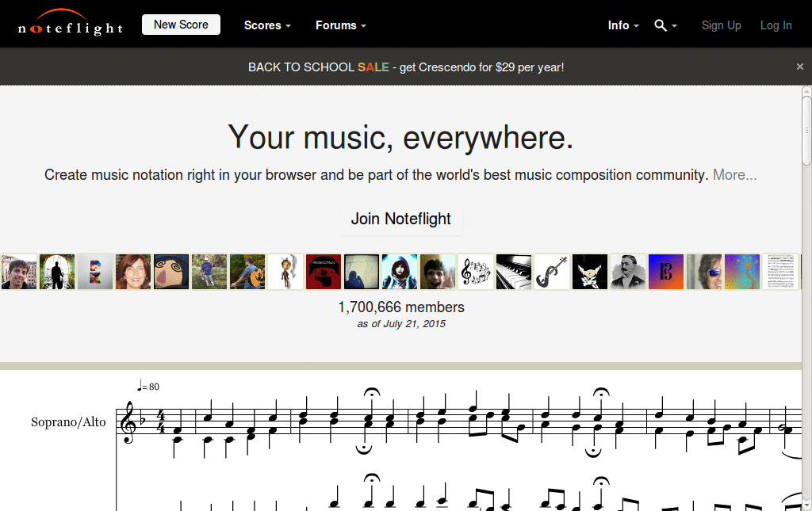Open avatar of man standing in blue shirt

pos(209,272)
